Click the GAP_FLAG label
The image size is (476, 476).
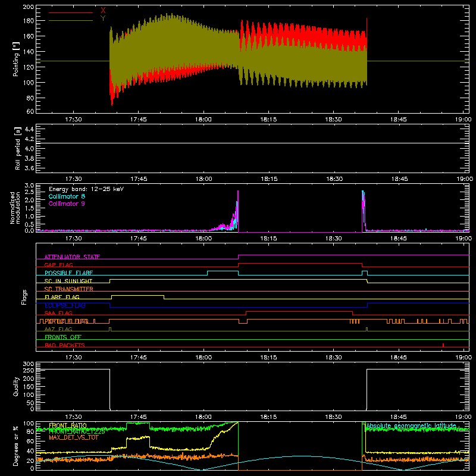click(x=58, y=265)
